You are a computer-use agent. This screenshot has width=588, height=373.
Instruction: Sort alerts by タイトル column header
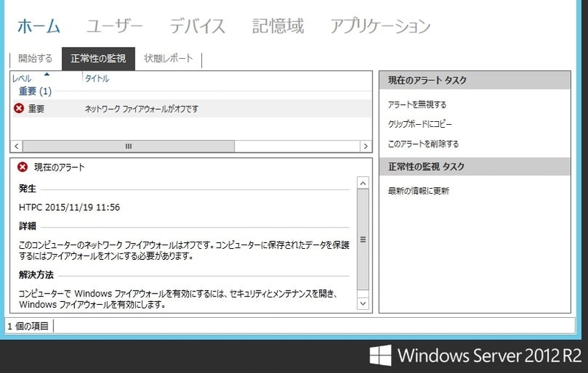(97, 79)
